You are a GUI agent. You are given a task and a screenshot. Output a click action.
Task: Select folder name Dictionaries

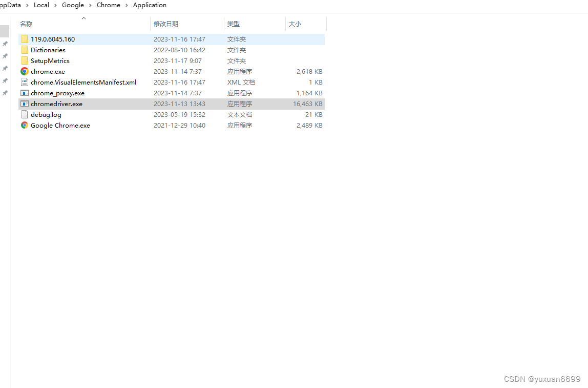tap(48, 50)
